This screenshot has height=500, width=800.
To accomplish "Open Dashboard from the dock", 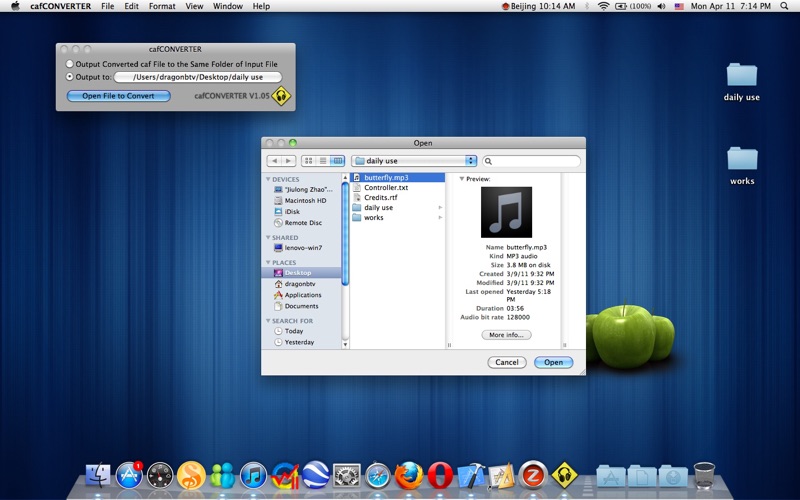I will tap(160, 476).
